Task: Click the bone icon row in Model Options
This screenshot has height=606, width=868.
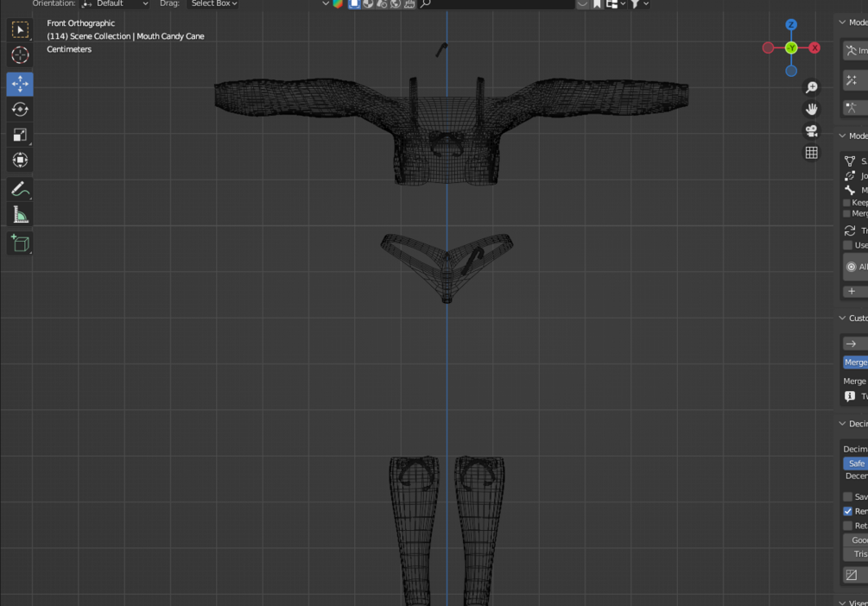Action: (855, 190)
